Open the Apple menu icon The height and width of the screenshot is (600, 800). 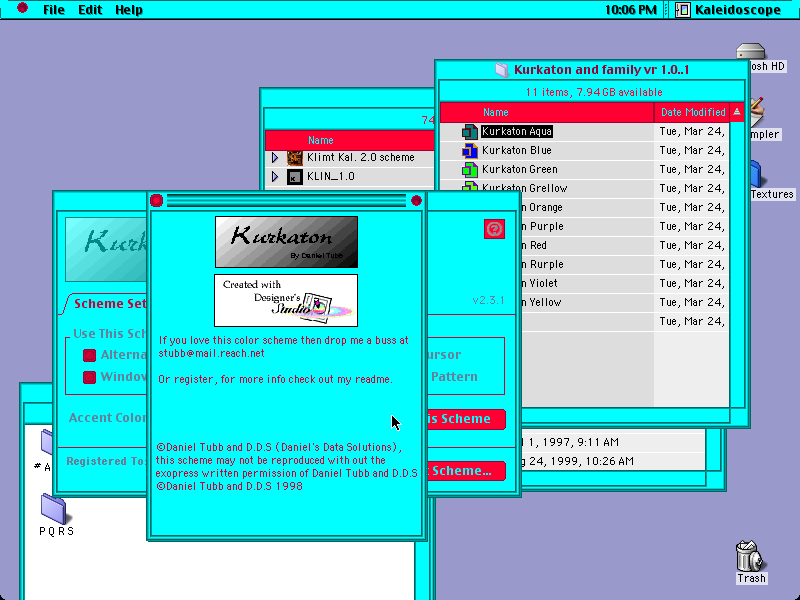[x=22, y=8]
